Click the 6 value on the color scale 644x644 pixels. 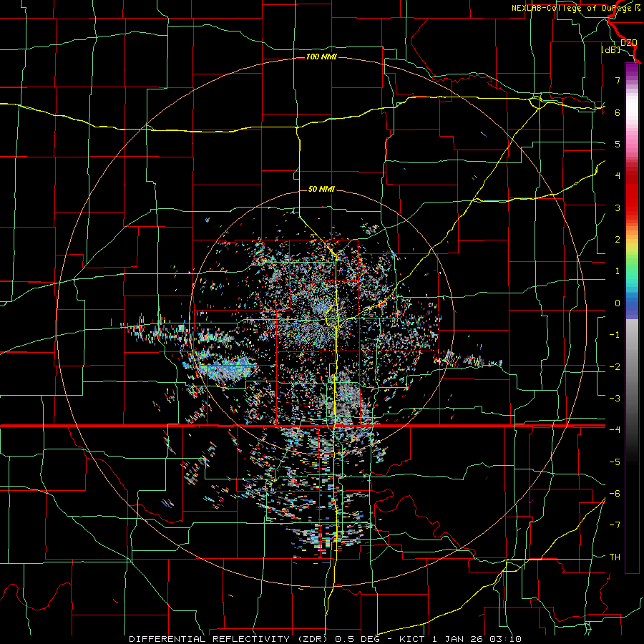point(618,112)
